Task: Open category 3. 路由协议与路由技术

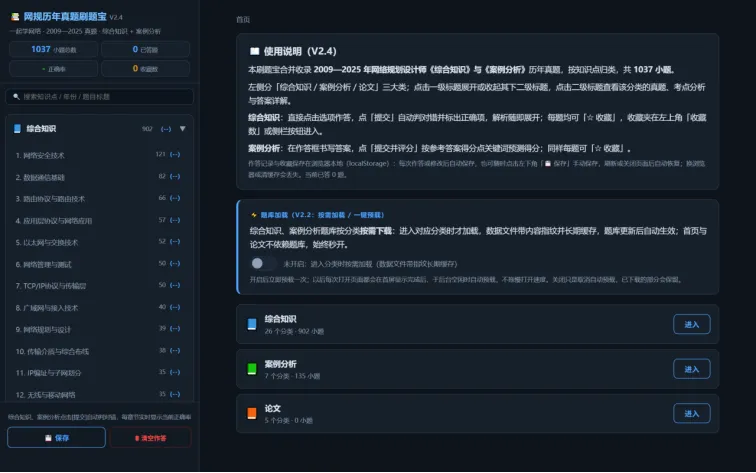Action: [x=100, y=199]
